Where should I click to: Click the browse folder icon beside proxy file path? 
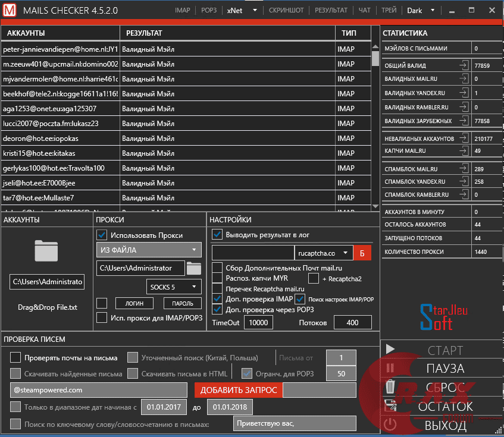click(x=194, y=268)
